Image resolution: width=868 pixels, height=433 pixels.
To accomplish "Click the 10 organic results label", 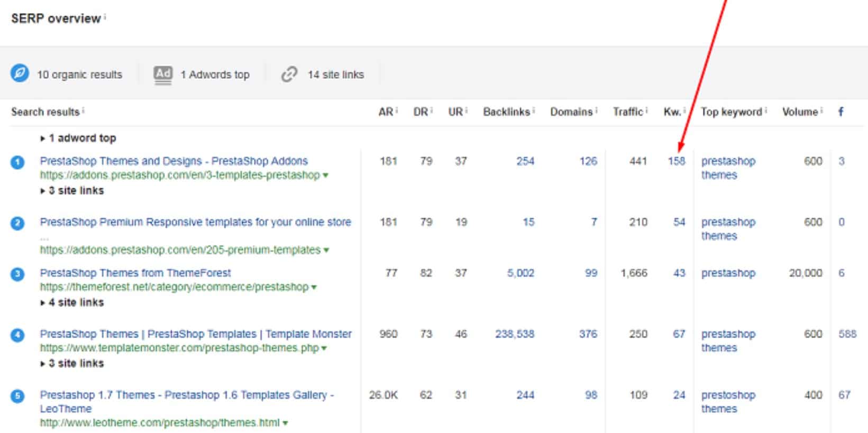I will click(x=79, y=75).
